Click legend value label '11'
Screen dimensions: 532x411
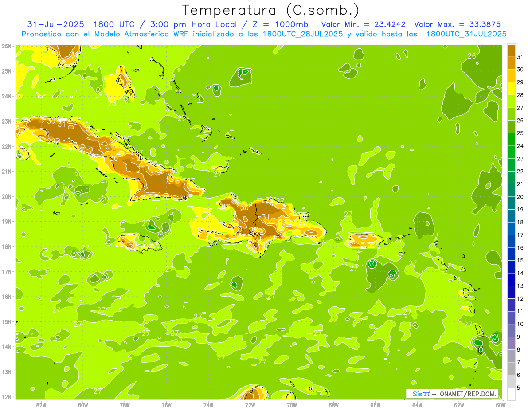tap(520, 311)
